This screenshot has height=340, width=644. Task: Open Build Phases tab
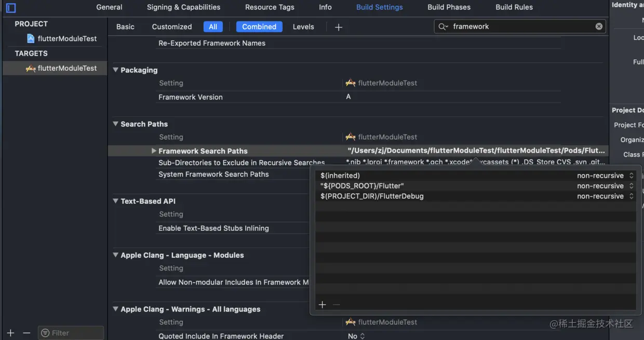tap(449, 7)
